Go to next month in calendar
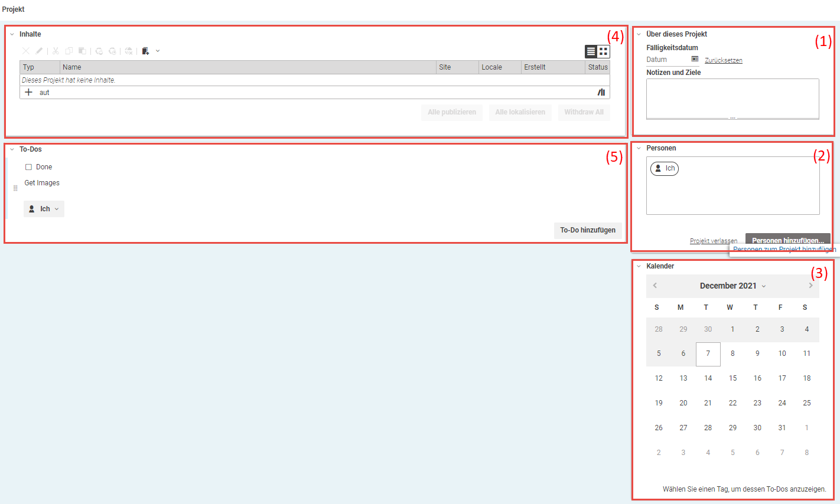The image size is (840, 504). click(810, 286)
